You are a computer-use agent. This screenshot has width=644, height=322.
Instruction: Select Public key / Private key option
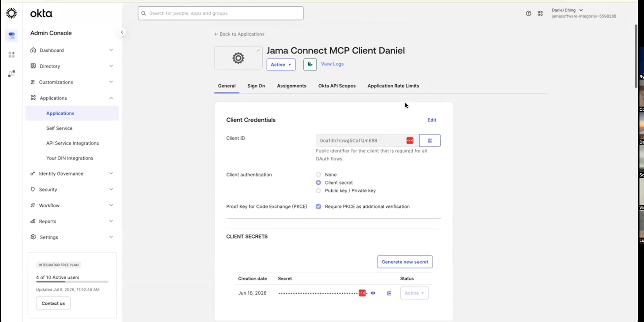click(x=318, y=190)
